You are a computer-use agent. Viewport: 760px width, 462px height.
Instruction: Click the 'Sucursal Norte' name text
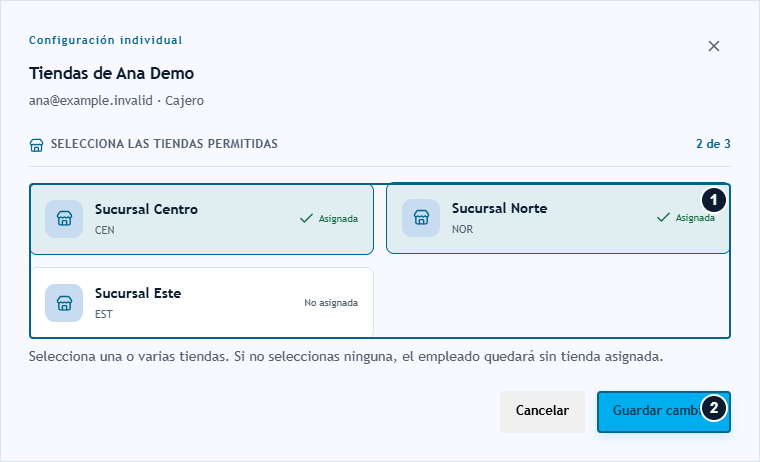(500, 208)
